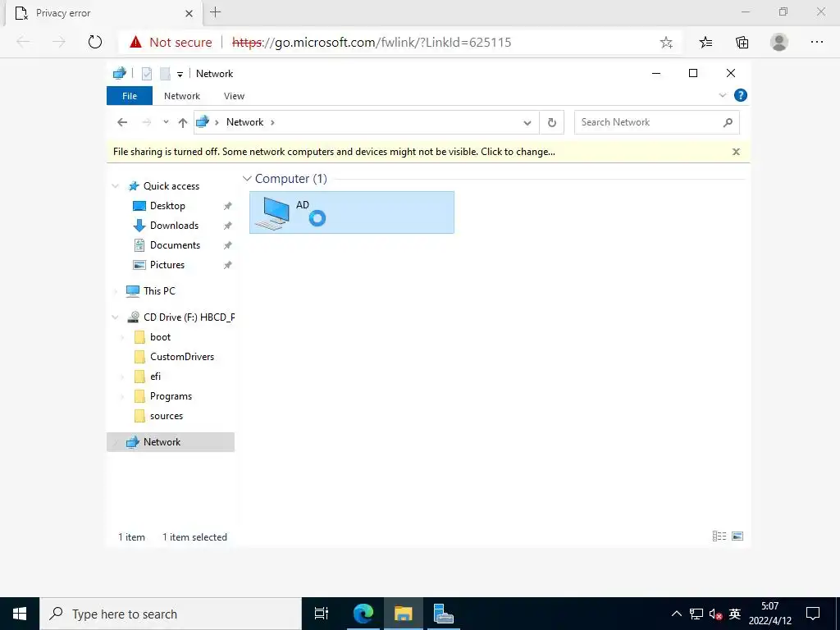Open the File ribbon tab
Image resolution: width=840 pixels, height=630 pixels.
[x=130, y=96]
